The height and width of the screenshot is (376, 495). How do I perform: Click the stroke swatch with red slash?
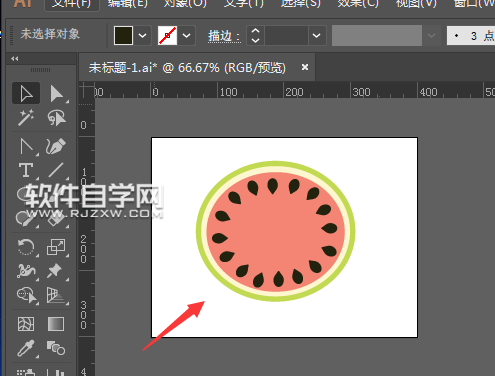coord(167,35)
